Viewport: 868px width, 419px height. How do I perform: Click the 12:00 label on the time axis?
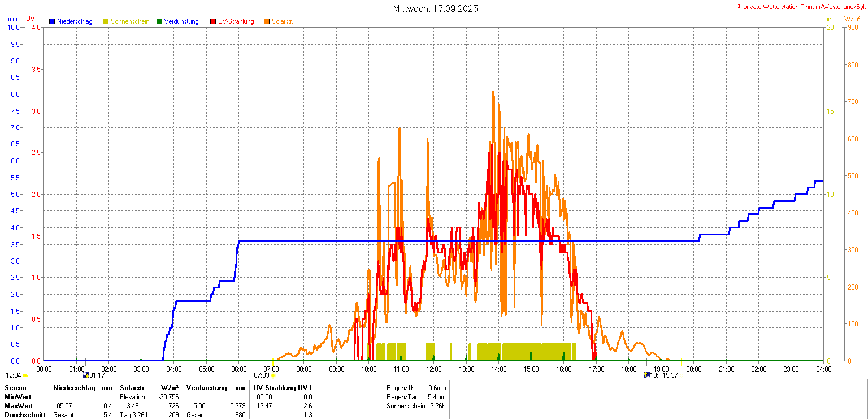coord(434,369)
